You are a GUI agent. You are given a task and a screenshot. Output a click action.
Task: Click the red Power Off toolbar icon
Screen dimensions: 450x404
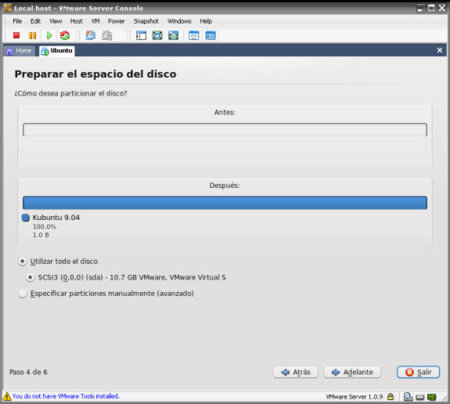16,35
